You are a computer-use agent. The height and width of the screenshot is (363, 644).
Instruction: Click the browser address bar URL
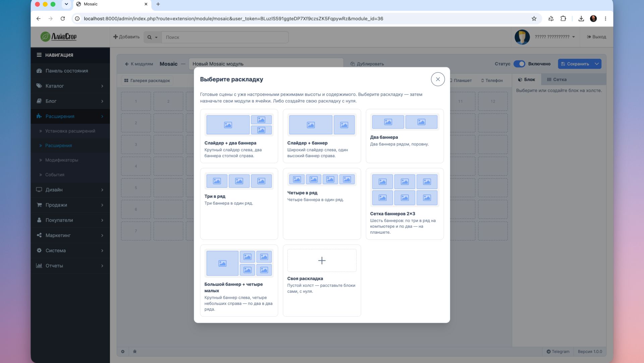233,18
